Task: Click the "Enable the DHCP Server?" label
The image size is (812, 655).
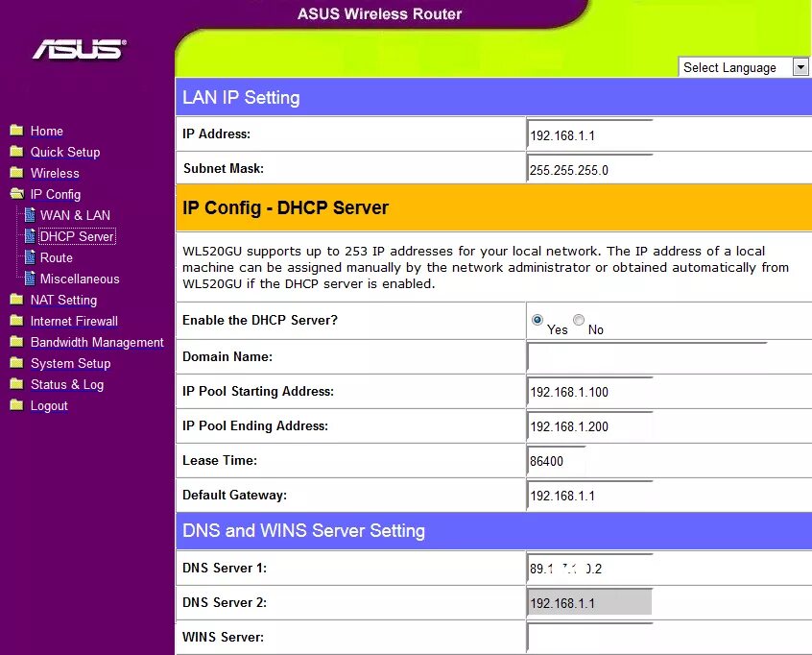Action: [260, 320]
